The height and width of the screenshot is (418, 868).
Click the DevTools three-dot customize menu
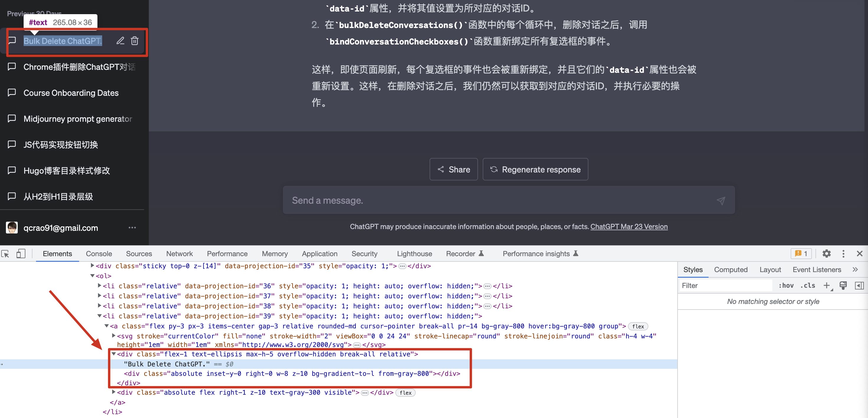843,254
